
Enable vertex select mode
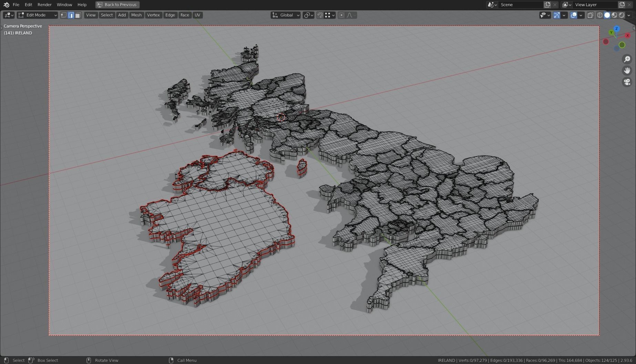click(64, 15)
